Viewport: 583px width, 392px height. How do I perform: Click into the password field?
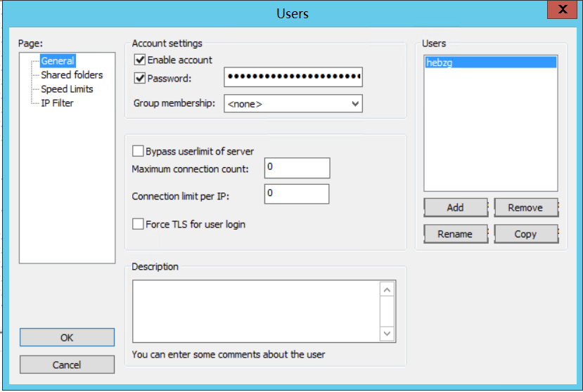pyautogui.click(x=293, y=77)
